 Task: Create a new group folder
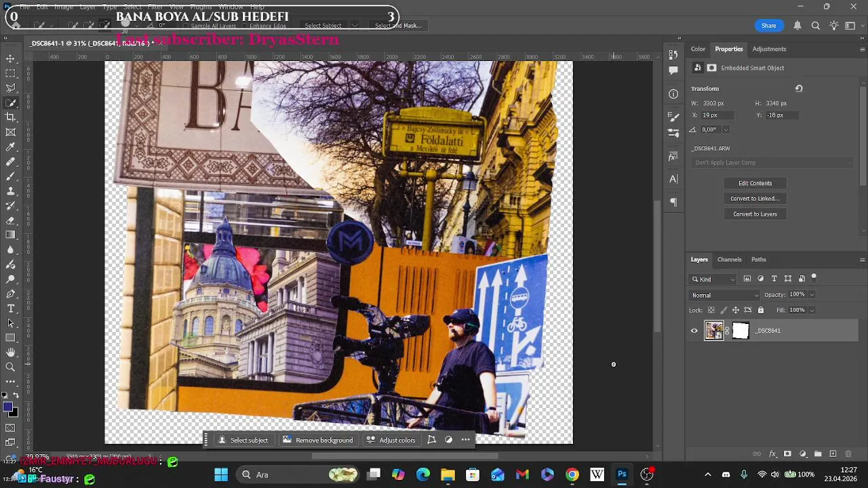(818, 454)
